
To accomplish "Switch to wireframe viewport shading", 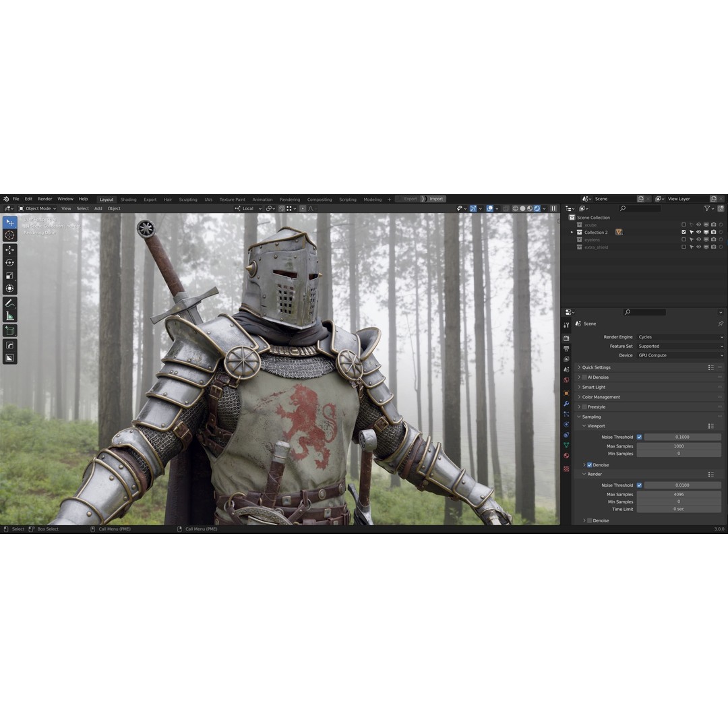I will click(516, 208).
